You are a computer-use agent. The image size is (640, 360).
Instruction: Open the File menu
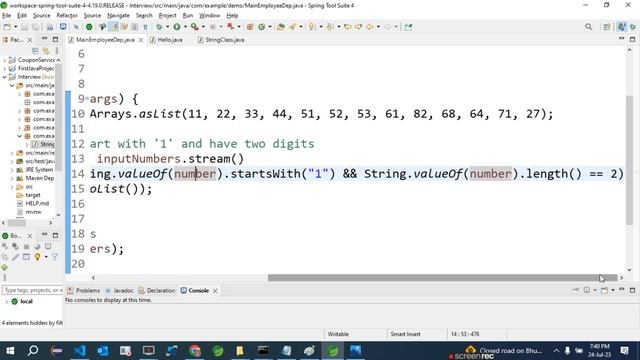(7, 16)
